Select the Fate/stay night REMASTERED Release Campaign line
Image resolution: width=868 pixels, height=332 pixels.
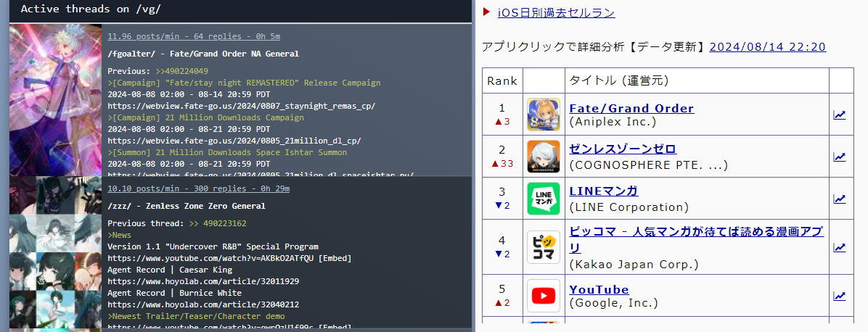pyautogui.click(x=244, y=83)
